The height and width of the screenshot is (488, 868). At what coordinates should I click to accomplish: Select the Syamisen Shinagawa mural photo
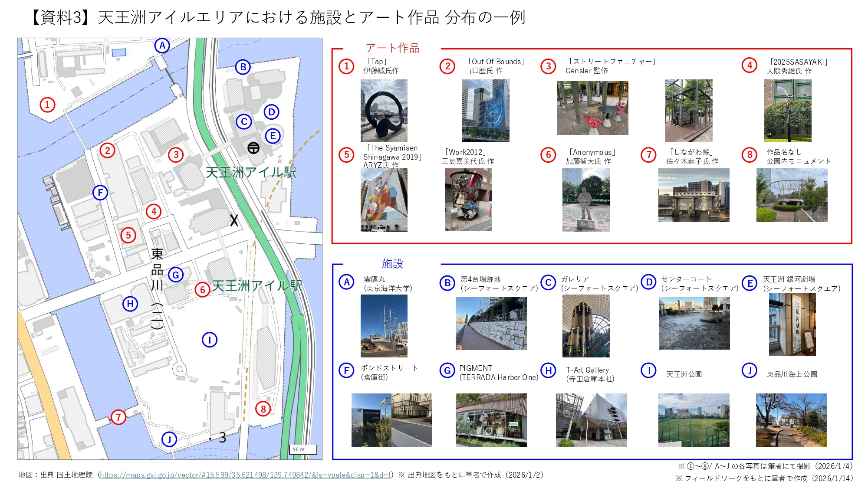(384, 200)
